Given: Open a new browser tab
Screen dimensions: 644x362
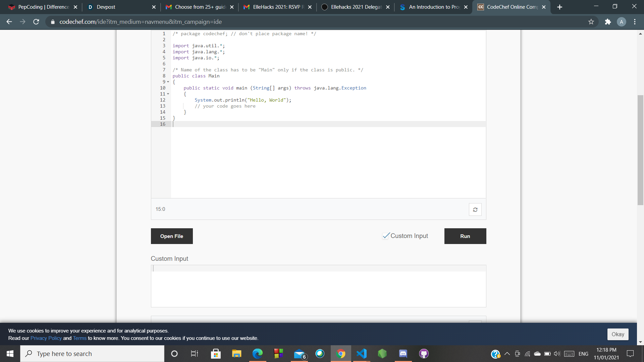Looking at the screenshot, I should pyautogui.click(x=559, y=7).
